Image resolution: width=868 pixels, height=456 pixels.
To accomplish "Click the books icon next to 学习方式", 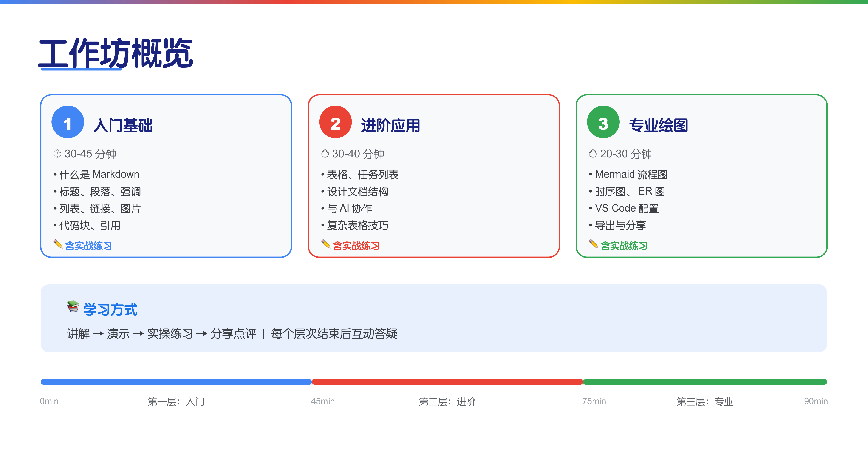I will (x=73, y=307).
